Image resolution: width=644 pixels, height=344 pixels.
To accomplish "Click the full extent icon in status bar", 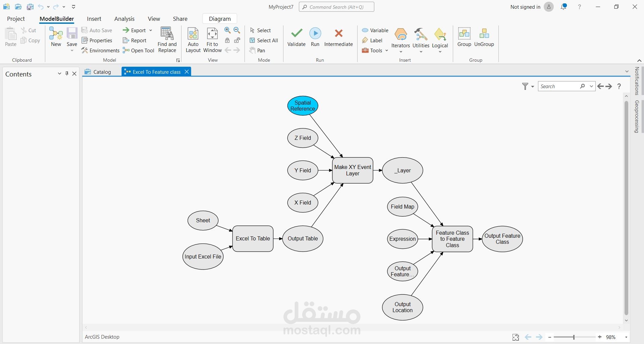I will (516, 337).
